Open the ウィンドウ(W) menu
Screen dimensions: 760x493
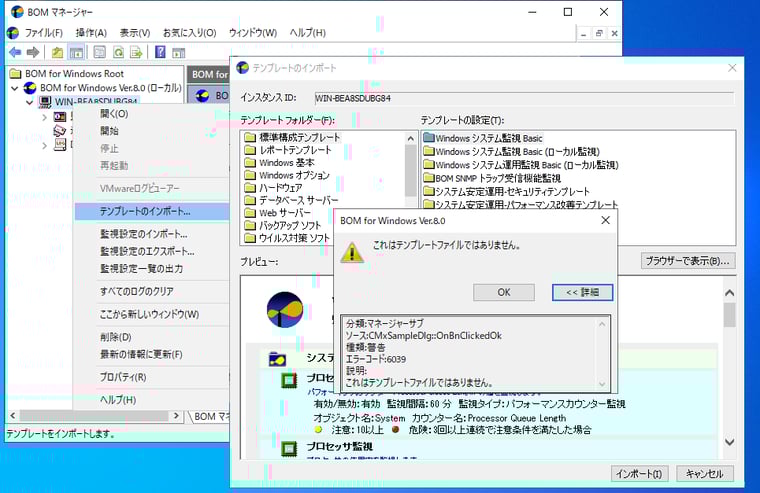tap(253, 33)
